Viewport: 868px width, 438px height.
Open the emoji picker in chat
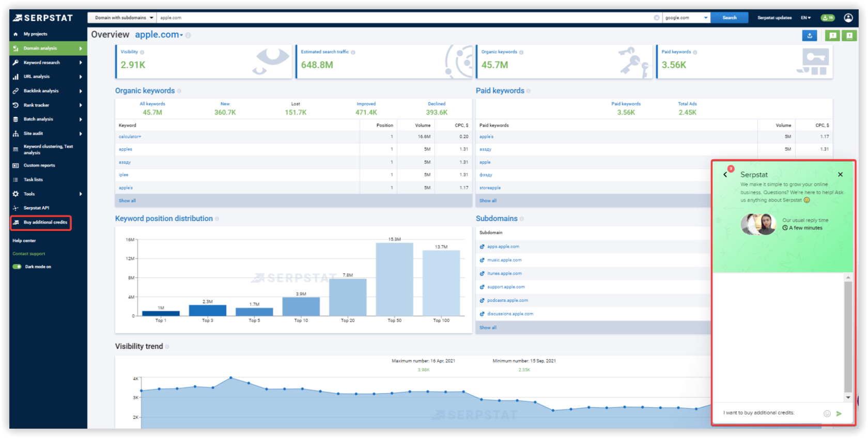(x=827, y=413)
